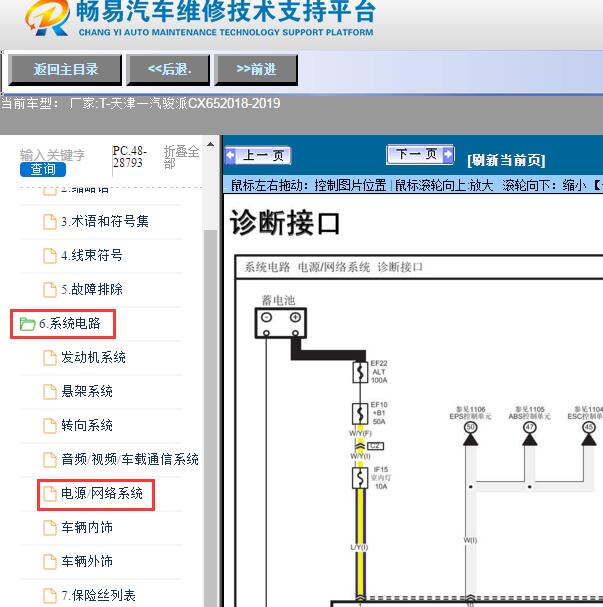Click 返回主目录 button
Viewport: 603px width, 607px height.
pyautogui.click(x=65, y=70)
